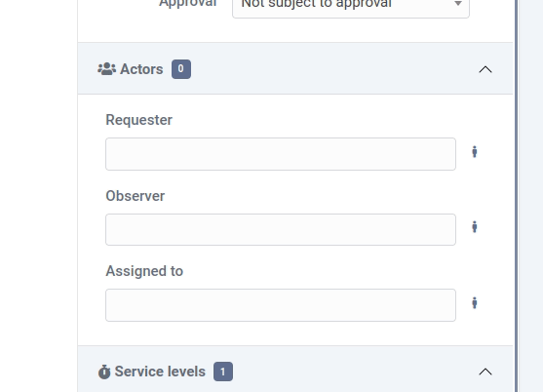Click the person icon beside Observer field
Screen dimensions: 543x392
tap(475, 227)
